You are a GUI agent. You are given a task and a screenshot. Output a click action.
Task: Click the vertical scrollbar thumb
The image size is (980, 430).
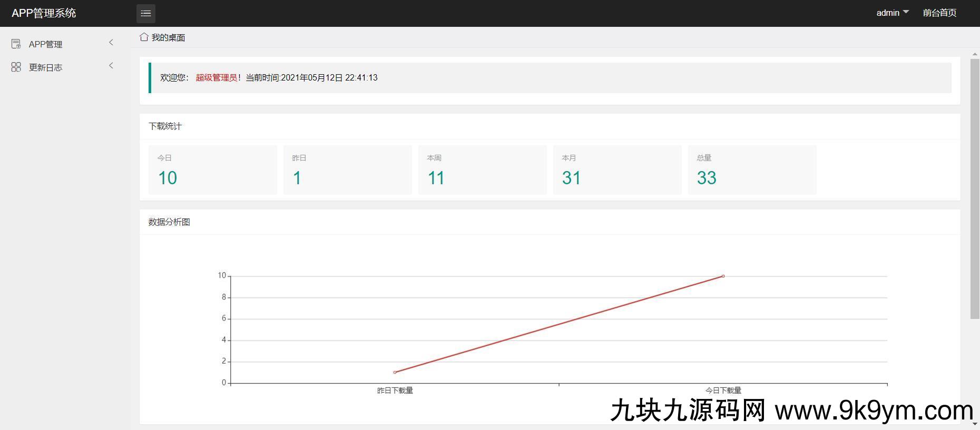click(x=975, y=188)
